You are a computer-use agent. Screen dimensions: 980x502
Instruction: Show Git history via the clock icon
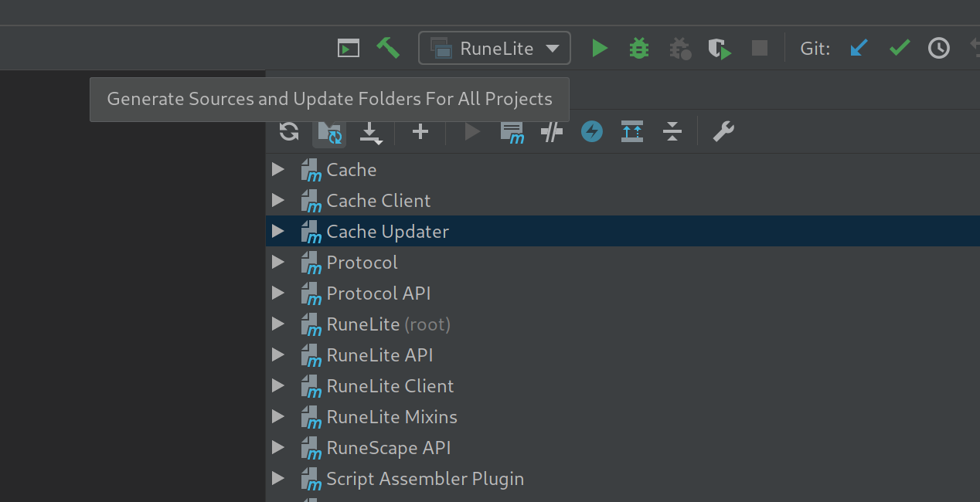[x=938, y=47]
